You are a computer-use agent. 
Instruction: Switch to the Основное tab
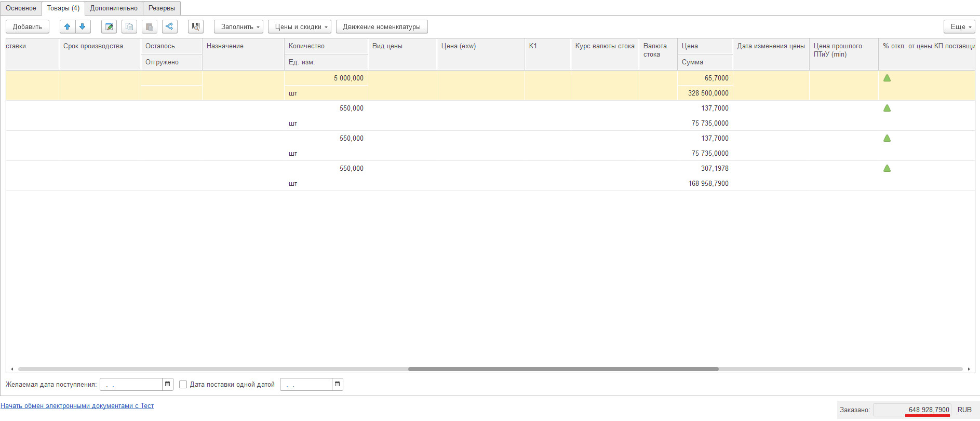(x=21, y=8)
